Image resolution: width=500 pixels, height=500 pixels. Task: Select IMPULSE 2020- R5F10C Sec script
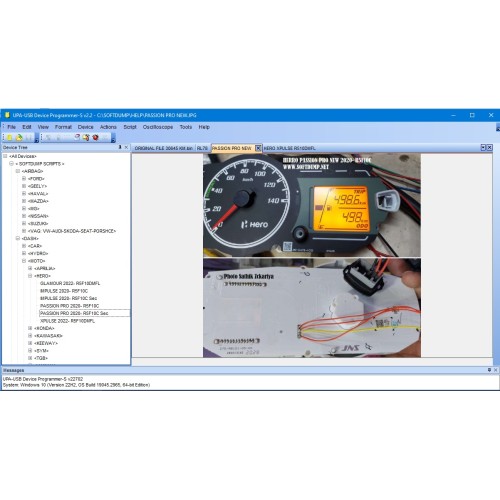[69, 298]
